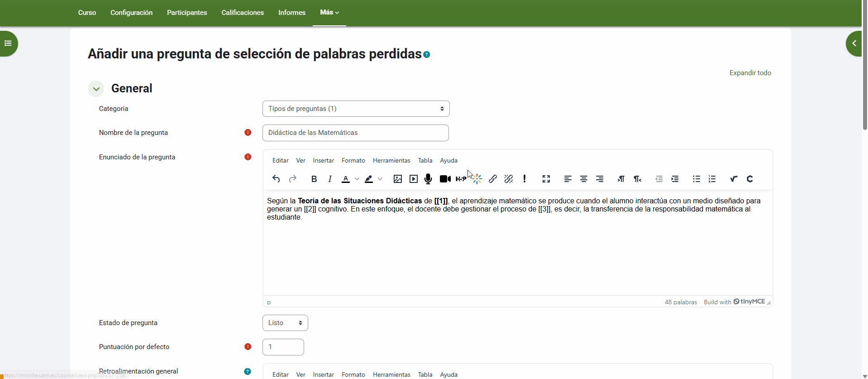Screen dimensions: 868x379
Task: Toggle italic formatting in the Enunciado editor
Action: [330, 179]
